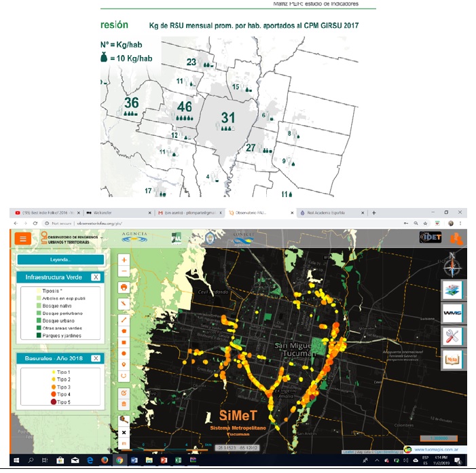Close the Infraestructura Verde legend panel
Image resolution: width=476 pixels, height=473 pixels.
click(x=96, y=277)
